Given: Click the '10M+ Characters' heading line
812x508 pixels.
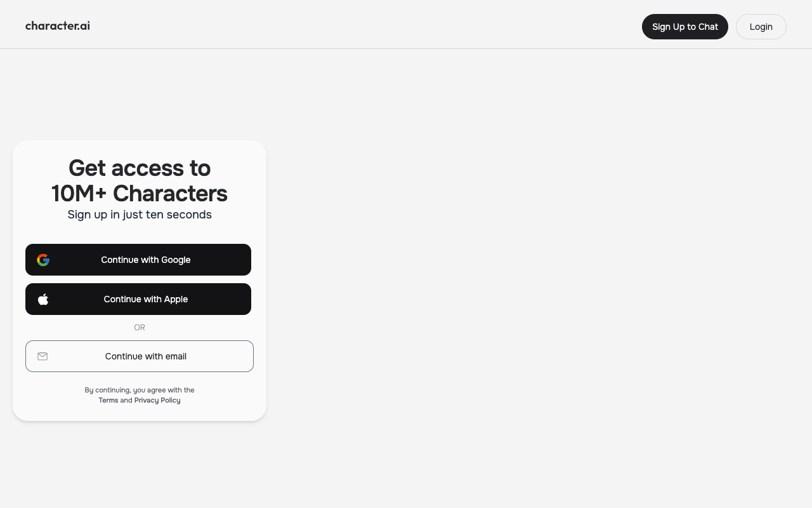Looking at the screenshot, I should pos(140,194).
